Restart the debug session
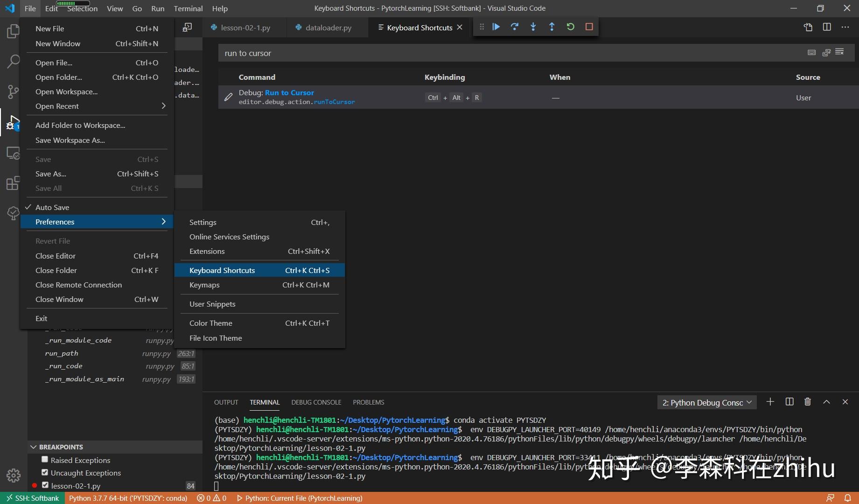The image size is (859, 504). pos(571,27)
